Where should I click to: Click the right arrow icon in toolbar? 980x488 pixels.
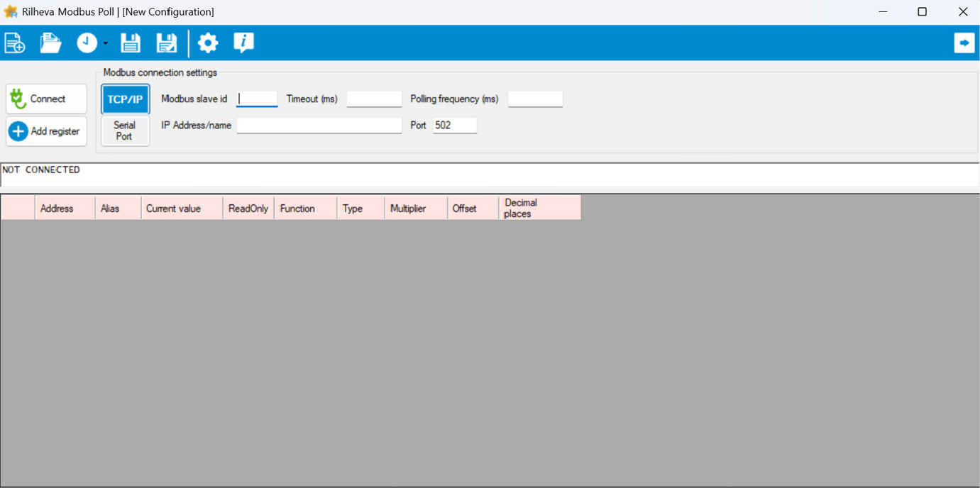[964, 43]
